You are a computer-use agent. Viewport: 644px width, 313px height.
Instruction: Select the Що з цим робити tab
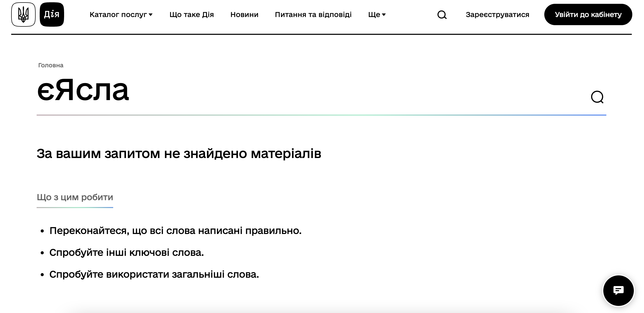point(75,197)
